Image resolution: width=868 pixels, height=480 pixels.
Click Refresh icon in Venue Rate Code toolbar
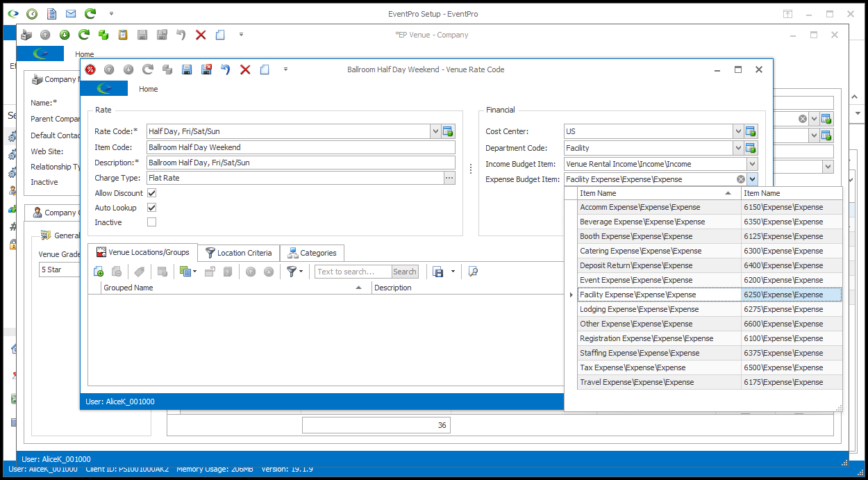[148, 69]
